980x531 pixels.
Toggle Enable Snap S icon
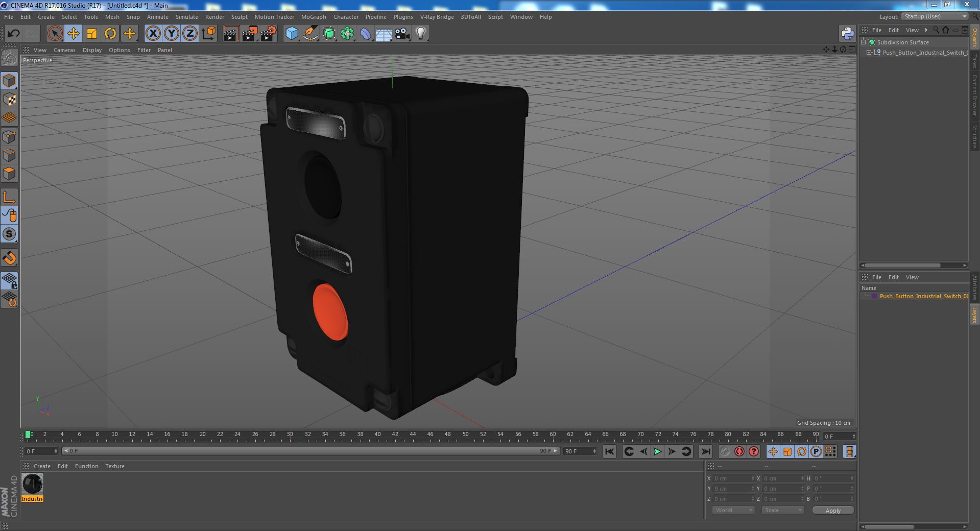coord(9,234)
